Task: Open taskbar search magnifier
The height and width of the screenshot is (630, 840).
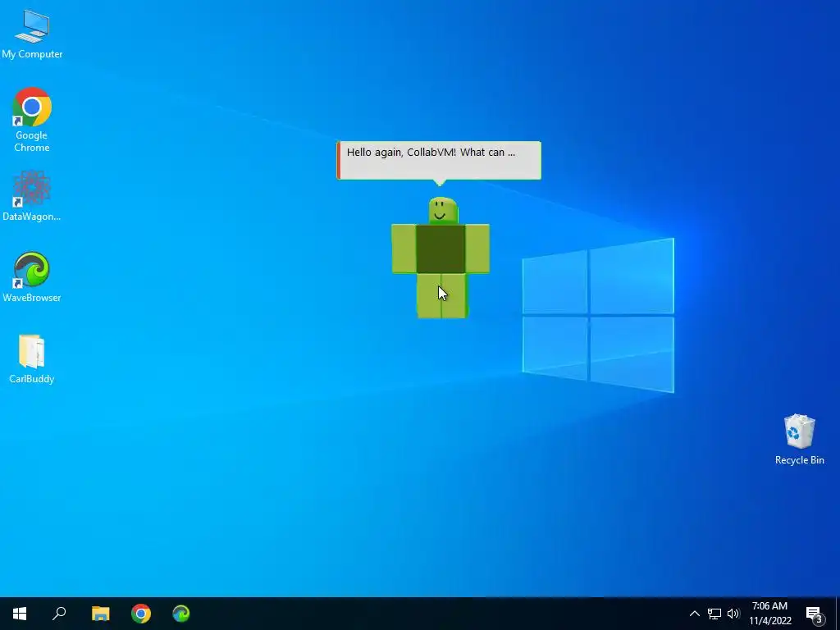Action: pyautogui.click(x=59, y=614)
